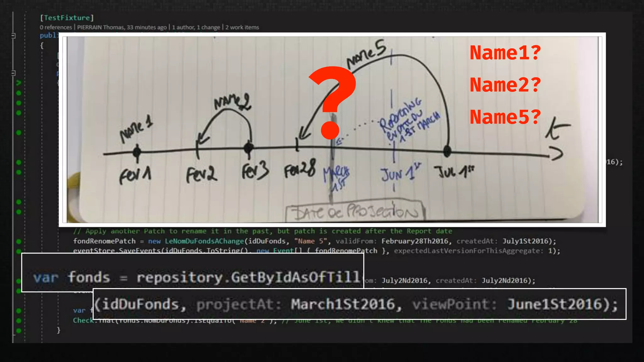Click the 'Date de Projection' box on the sketch
The height and width of the screenshot is (362, 644).
(355, 212)
